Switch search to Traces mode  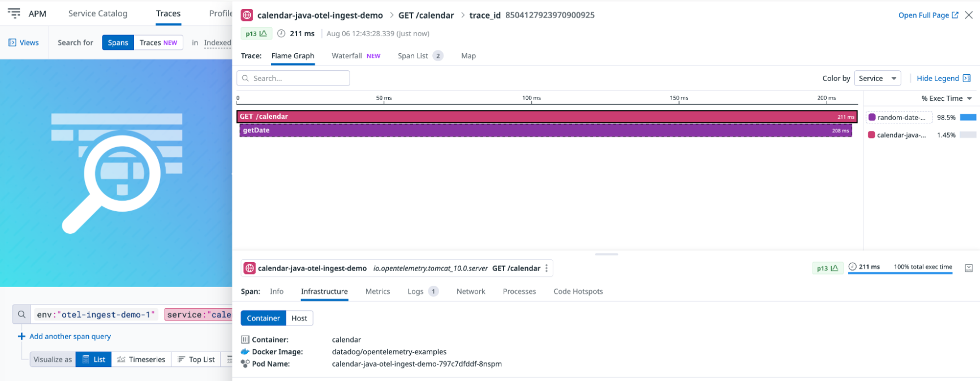point(158,42)
